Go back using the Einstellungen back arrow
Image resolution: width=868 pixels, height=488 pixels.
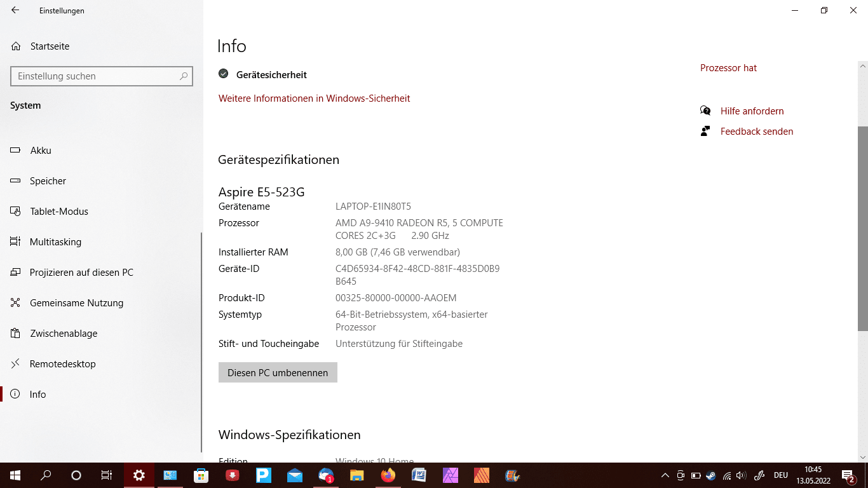(15, 10)
